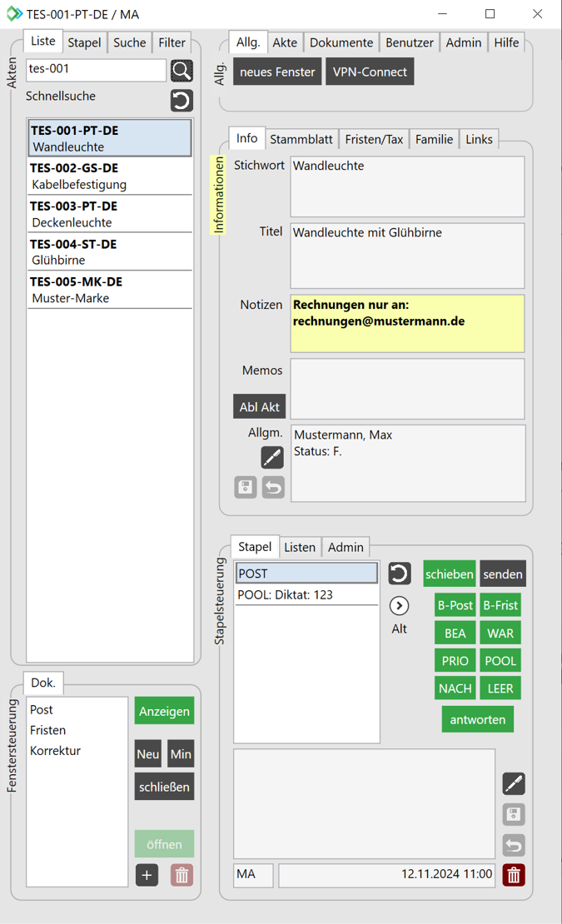Refresh the Stapel list with the reload icon

400,574
